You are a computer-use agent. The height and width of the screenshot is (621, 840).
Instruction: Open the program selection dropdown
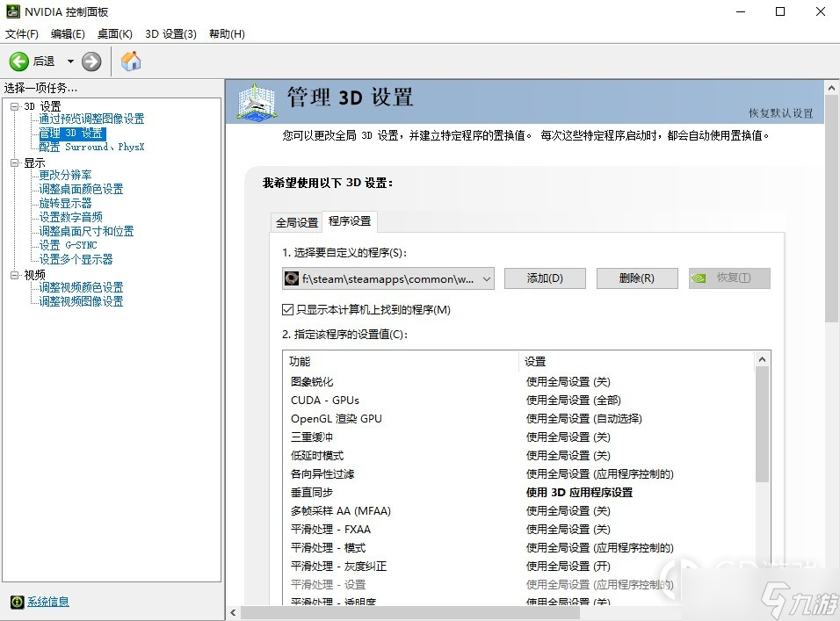pos(487,278)
